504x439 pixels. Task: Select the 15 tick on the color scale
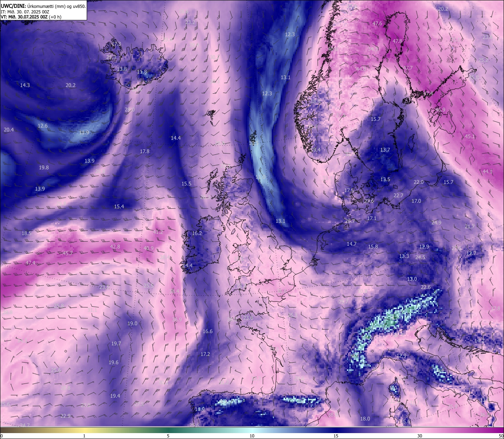(x=336, y=436)
